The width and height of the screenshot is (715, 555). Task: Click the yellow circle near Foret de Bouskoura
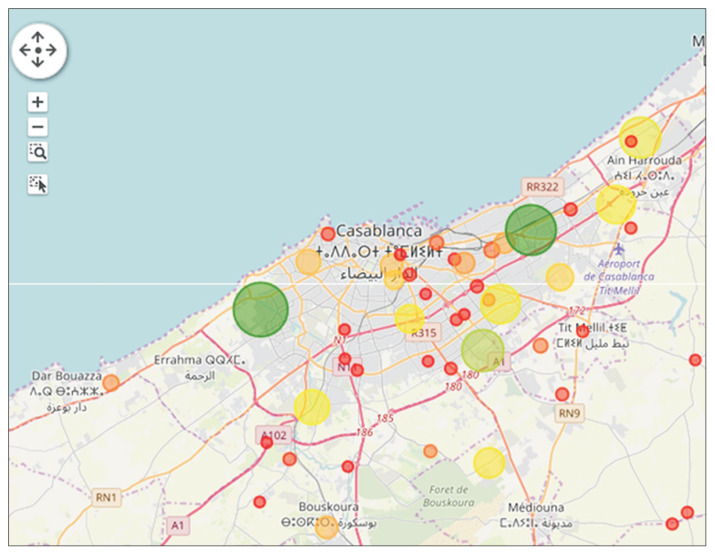(489, 462)
